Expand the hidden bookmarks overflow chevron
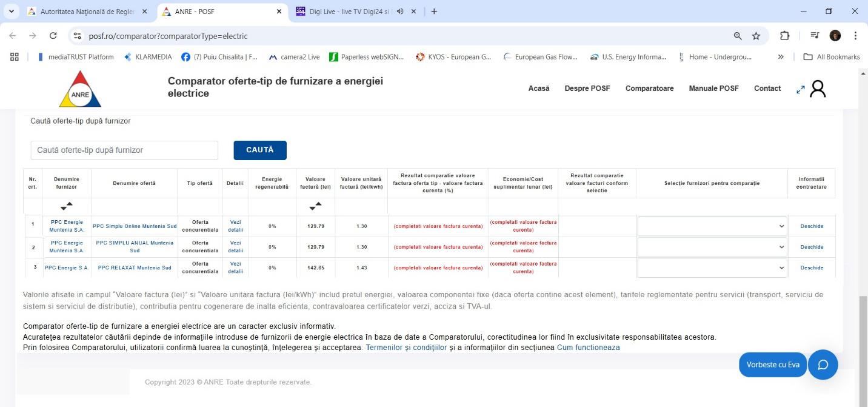Viewport: 868px width, 407px height. pyautogui.click(x=781, y=56)
